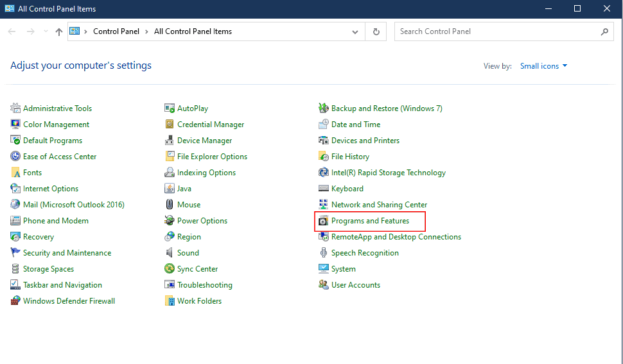623x364 pixels.
Task: Open the Work Folders link
Action: click(199, 301)
